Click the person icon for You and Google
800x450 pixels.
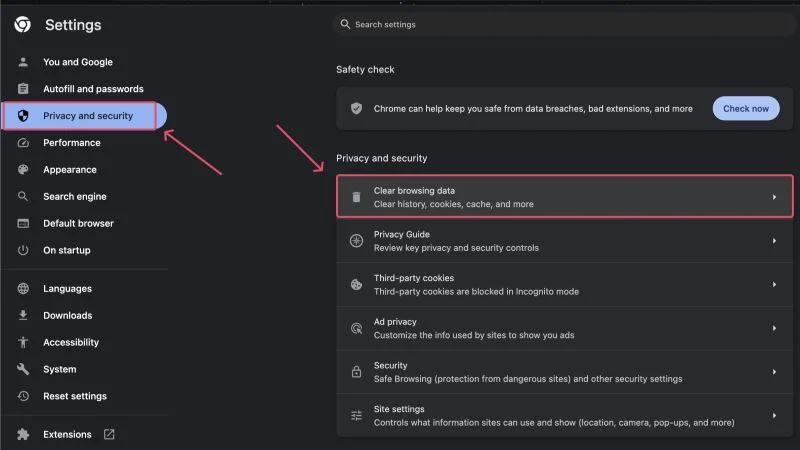coord(23,62)
